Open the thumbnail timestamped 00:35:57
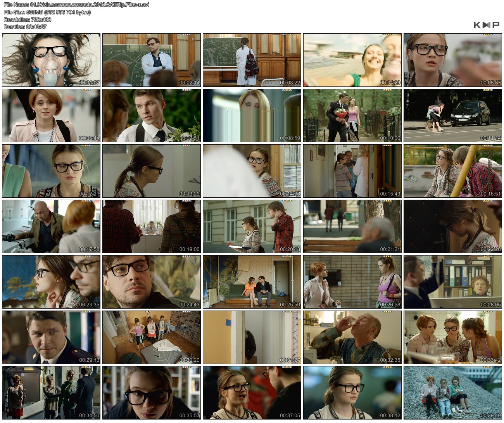504x423 pixels. coord(152,393)
